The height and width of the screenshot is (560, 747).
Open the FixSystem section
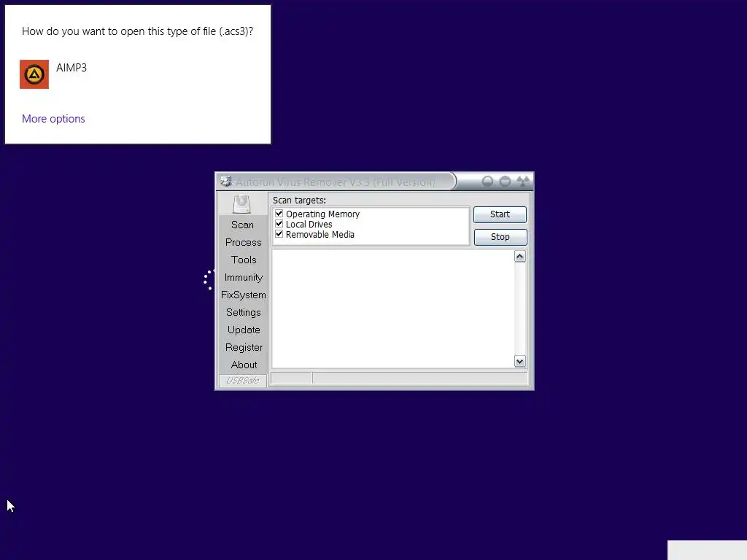pyautogui.click(x=244, y=295)
